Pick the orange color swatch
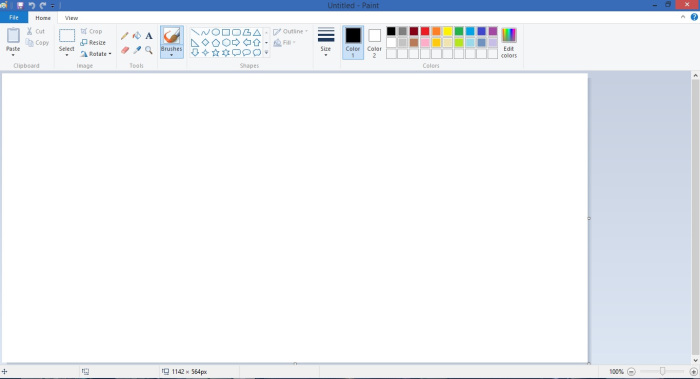 click(436, 31)
